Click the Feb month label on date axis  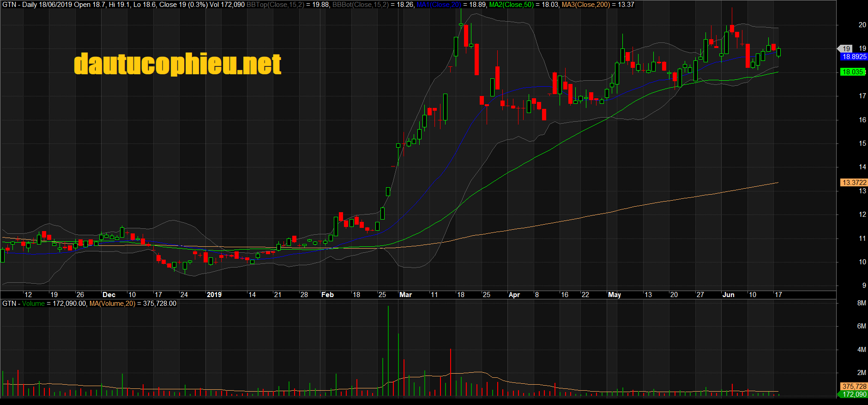327,295
